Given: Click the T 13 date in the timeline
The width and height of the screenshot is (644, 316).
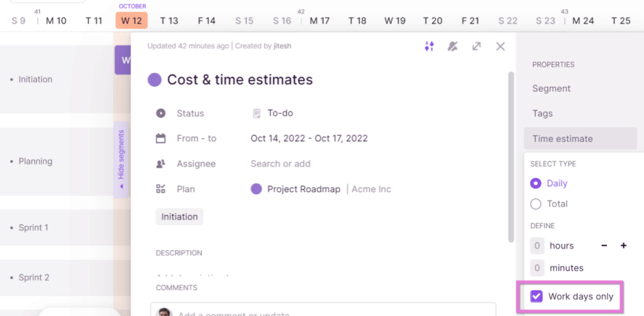Looking at the screenshot, I should 169,21.
